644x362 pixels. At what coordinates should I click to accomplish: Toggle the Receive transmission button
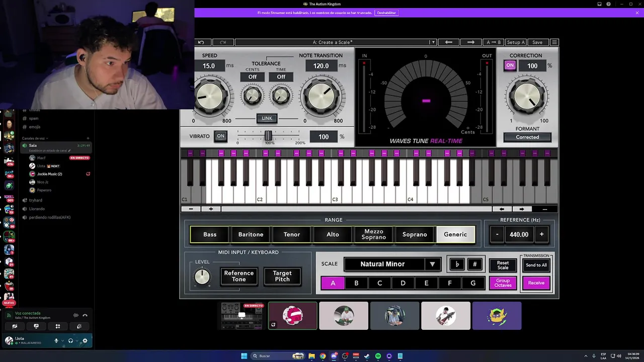point(536,283)
